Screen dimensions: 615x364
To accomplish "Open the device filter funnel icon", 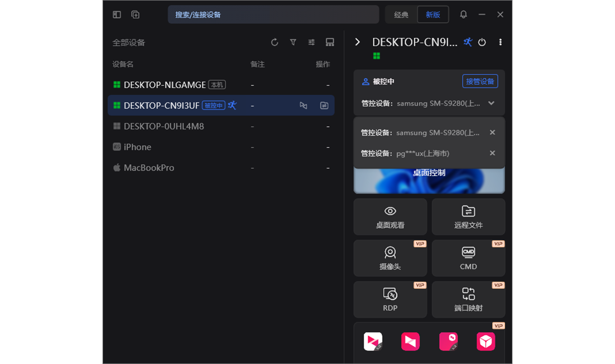I will coord(293,42).
